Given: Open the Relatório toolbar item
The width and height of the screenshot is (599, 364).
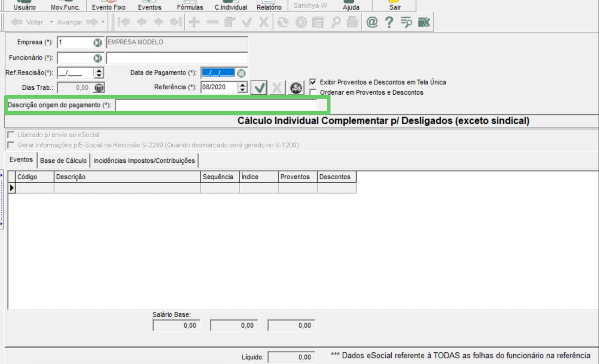Looking at the screenshot, I should (269, 6).
